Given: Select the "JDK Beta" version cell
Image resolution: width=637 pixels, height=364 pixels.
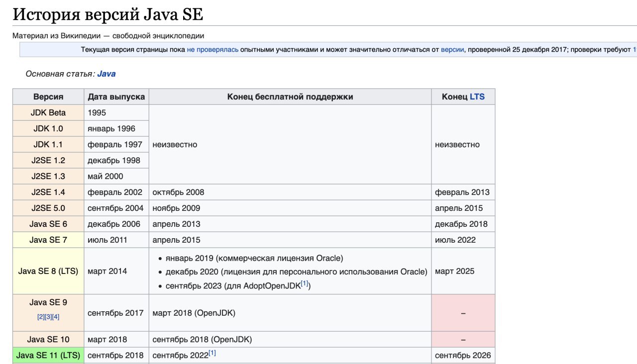Looking at the screenshot, I should [x=48, y=112].
